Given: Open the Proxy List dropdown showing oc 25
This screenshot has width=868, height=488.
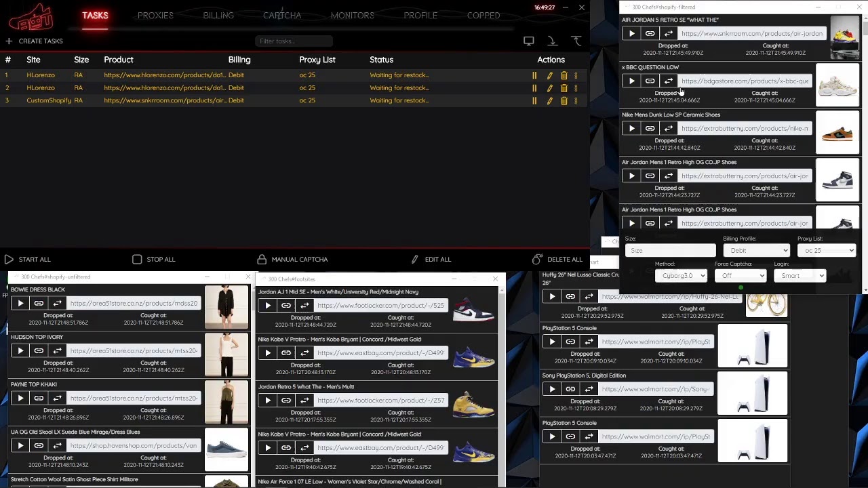Looking at the screenshot, I should [x=827, y=250].
